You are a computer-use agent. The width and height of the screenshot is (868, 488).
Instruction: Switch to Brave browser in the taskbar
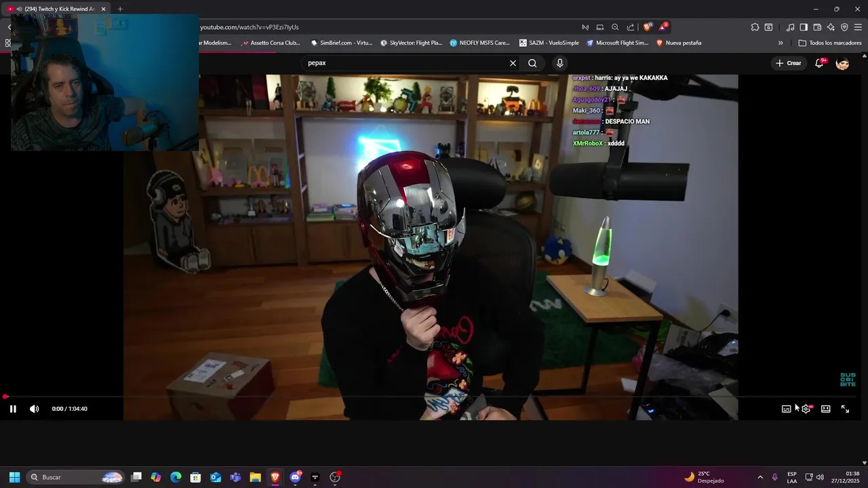[x=275, y=477]
